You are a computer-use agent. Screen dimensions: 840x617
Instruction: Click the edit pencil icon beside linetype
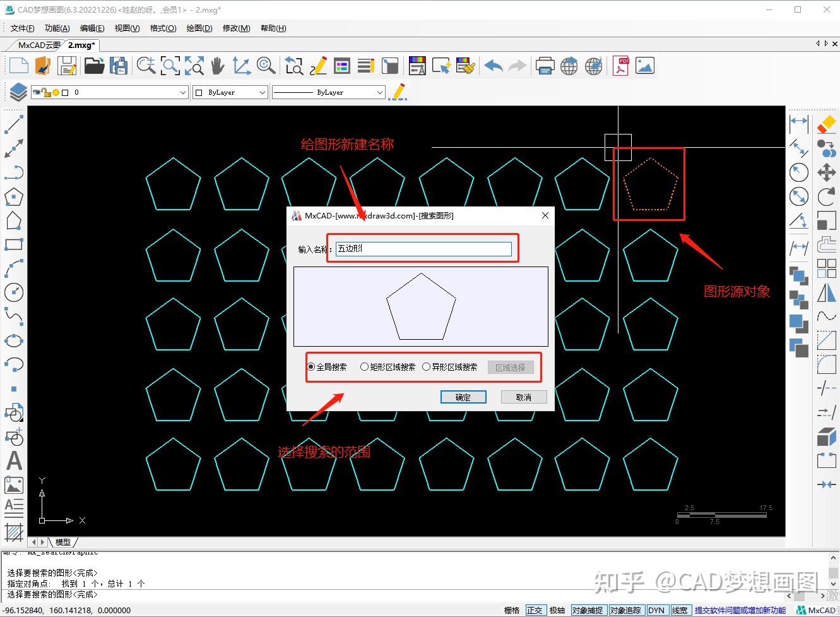click(x=398, y=92)
